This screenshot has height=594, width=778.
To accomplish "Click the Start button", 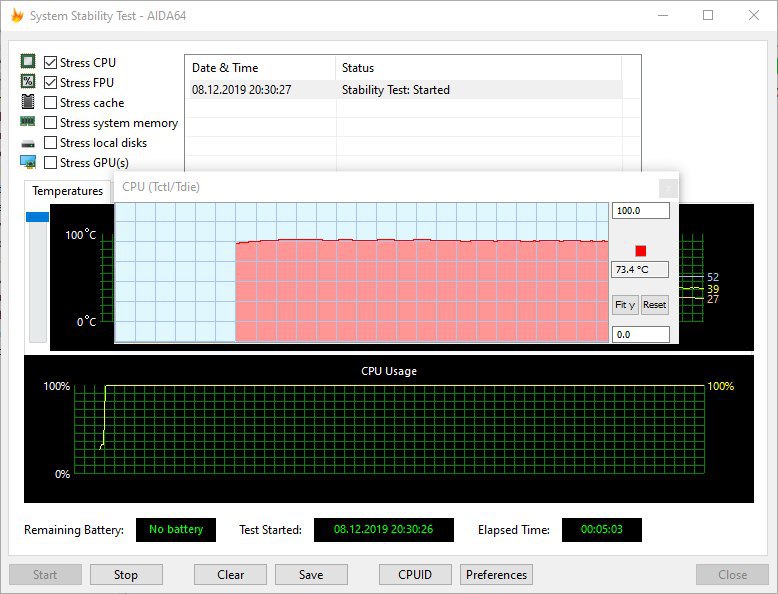I will 45,575.
